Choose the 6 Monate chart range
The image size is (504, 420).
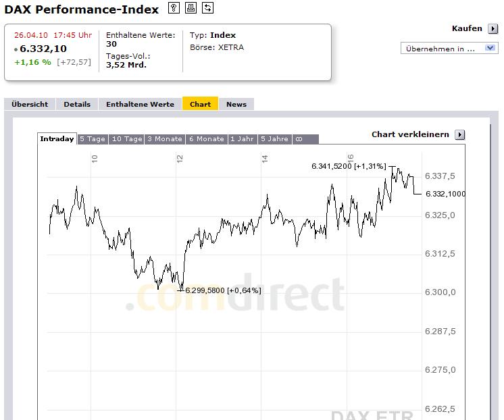pyautogui.click(x=207, y=139)
